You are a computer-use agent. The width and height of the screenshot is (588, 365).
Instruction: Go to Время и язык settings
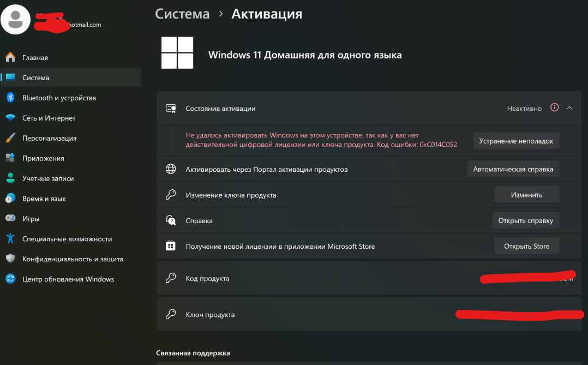(71, 199)
